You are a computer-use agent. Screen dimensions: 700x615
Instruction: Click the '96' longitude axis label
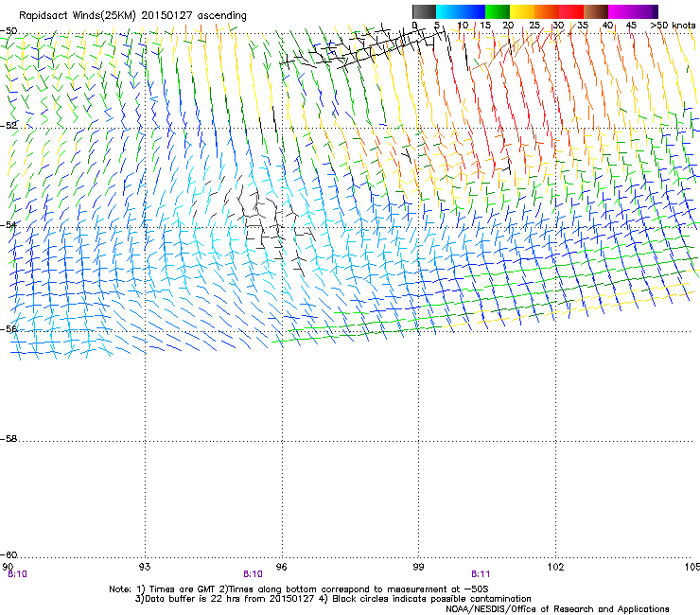281,567
